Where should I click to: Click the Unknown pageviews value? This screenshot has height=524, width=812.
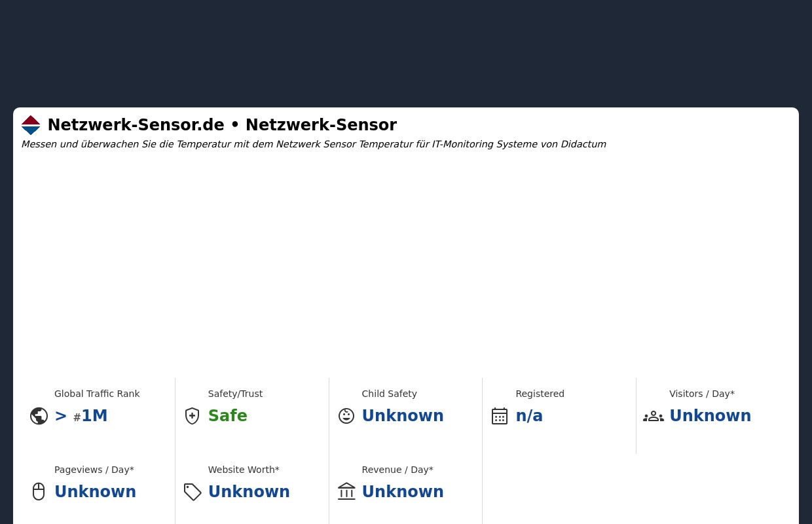95,491
